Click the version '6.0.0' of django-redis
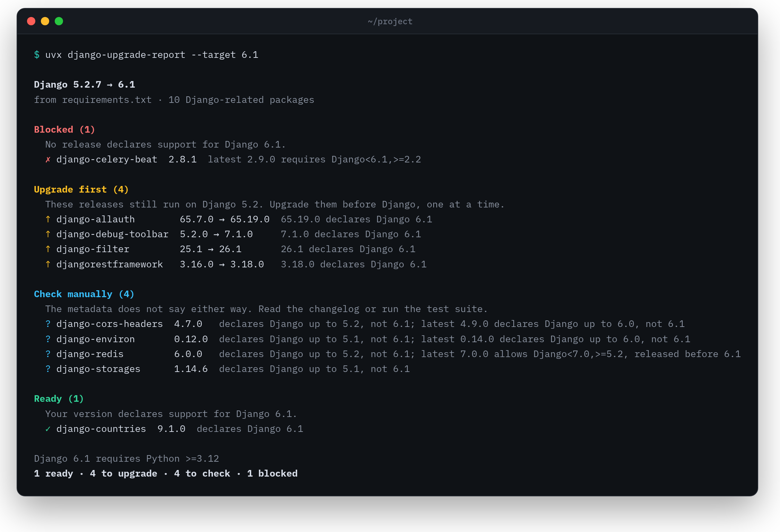780x532 pixels. click(188, 354)
